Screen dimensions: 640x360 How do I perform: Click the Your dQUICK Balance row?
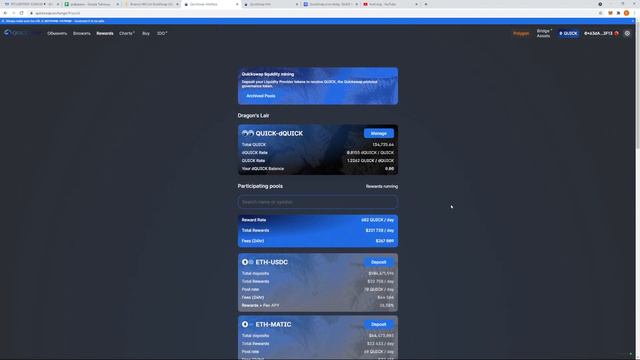tap(318, 169)
